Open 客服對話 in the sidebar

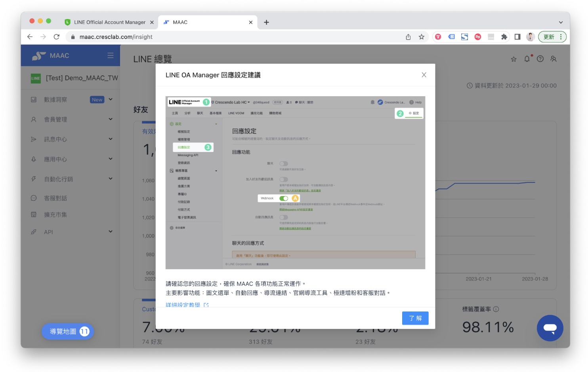(55, 198)
